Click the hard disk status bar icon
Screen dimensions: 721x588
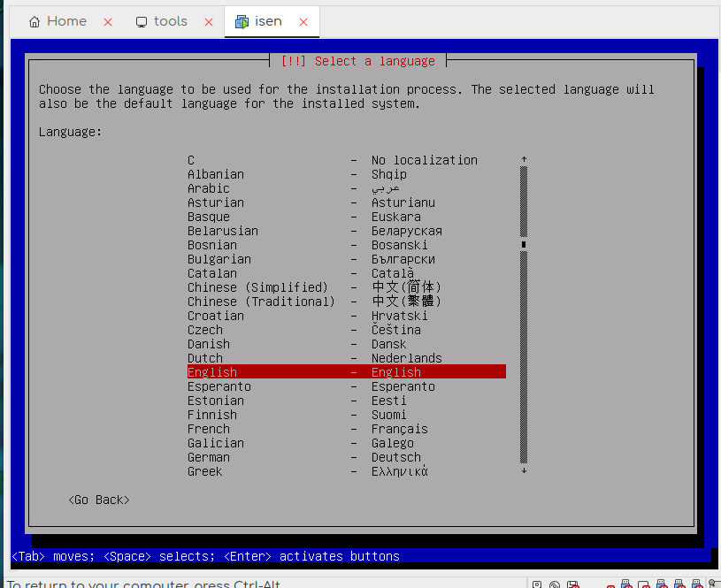(x=536, y=584)
